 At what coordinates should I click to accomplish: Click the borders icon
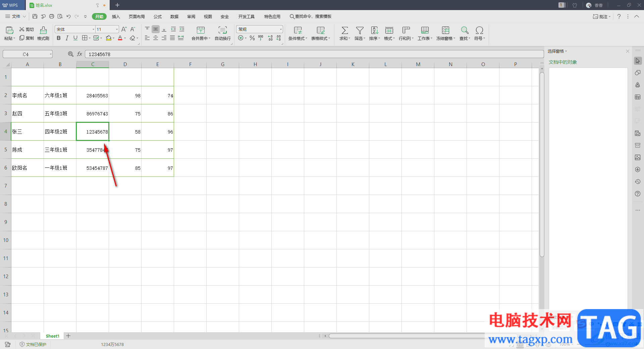pos(85,38)
